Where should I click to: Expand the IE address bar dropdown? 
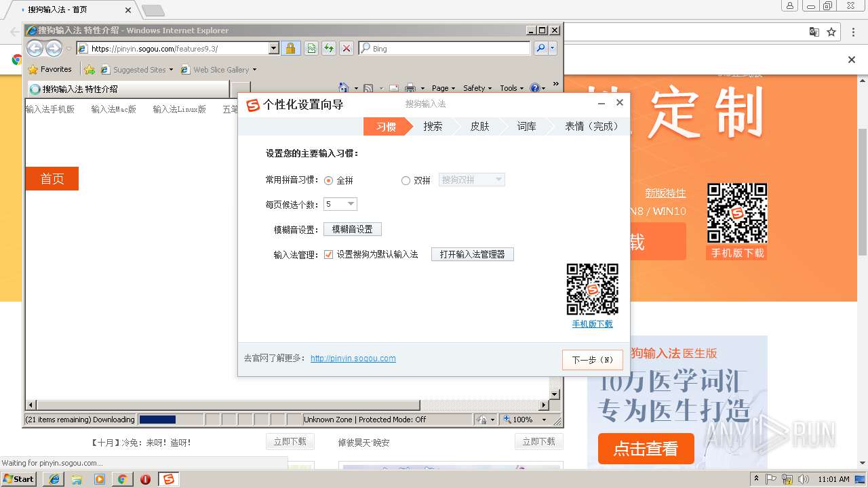click(274, 48)
